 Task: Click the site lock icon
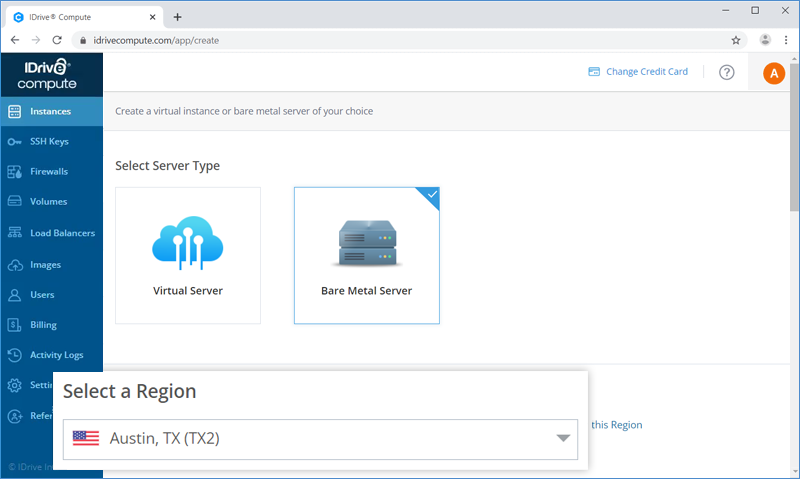[x=83, y=40]
